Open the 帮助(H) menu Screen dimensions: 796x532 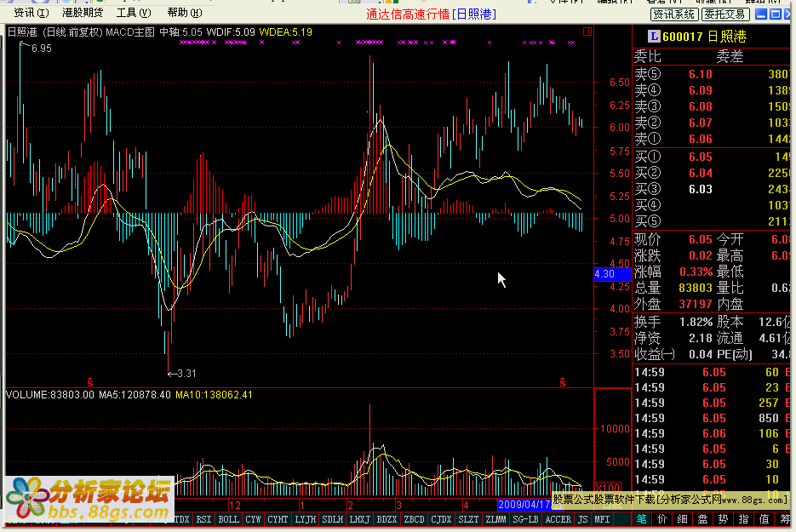(184, 13)
